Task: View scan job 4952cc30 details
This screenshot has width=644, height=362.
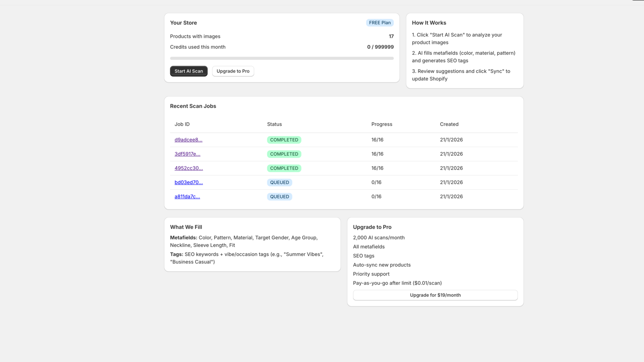Action: (188, 168)
